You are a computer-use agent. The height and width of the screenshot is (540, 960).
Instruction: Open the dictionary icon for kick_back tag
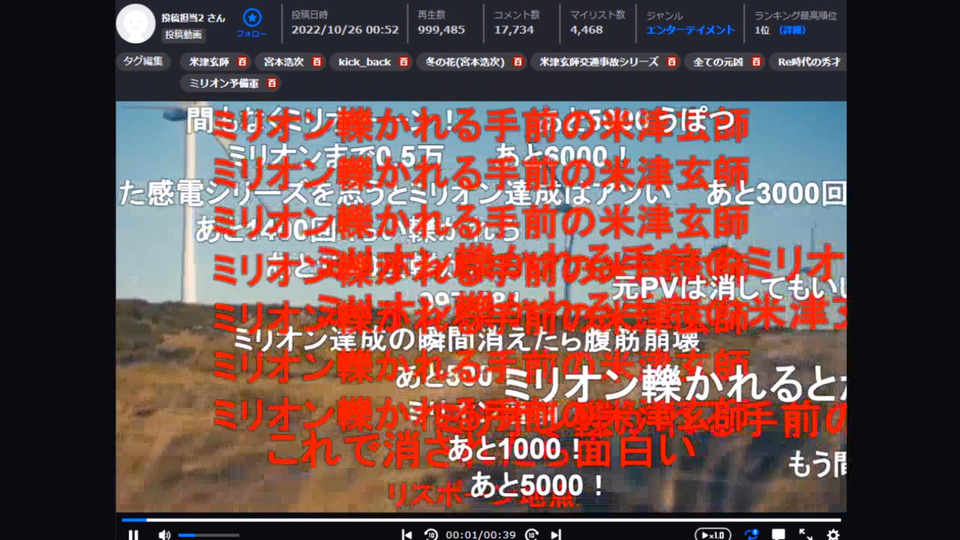tap(403, 62)
